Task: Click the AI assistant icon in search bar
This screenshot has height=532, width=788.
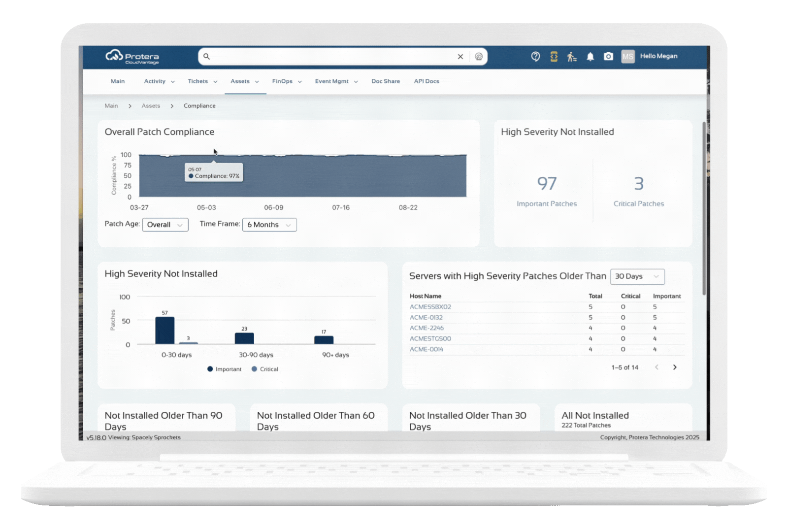Action: point(479,57)
